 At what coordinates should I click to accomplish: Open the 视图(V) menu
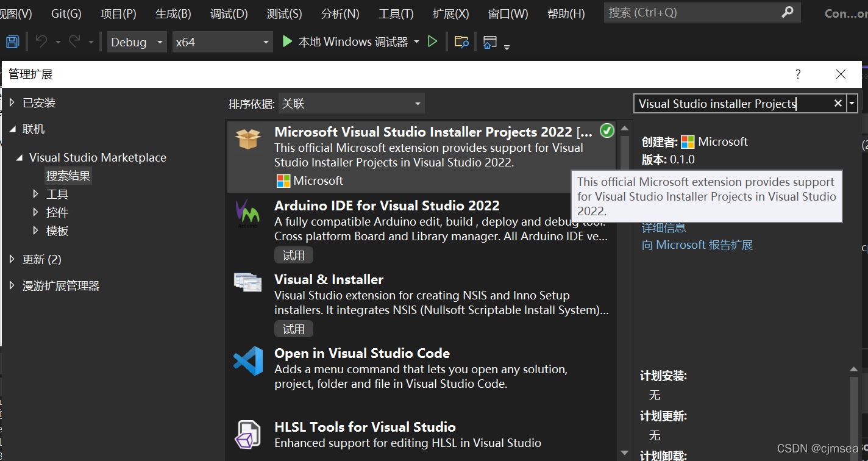(16, 13)
